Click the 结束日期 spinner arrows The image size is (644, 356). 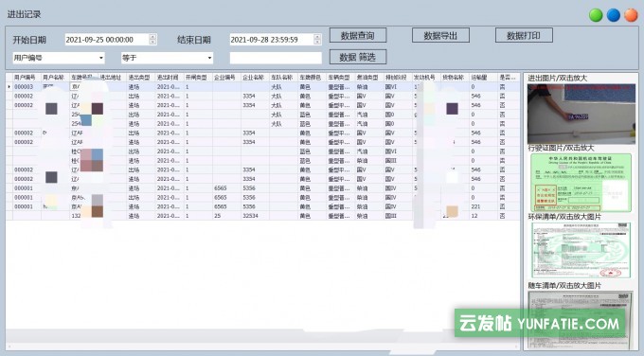[x=317, y=40]
